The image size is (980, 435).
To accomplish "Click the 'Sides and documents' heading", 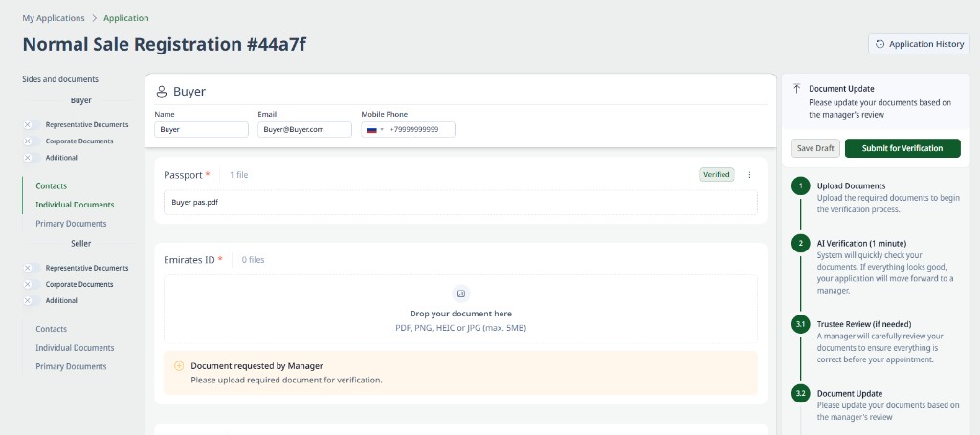I will 60,79.
